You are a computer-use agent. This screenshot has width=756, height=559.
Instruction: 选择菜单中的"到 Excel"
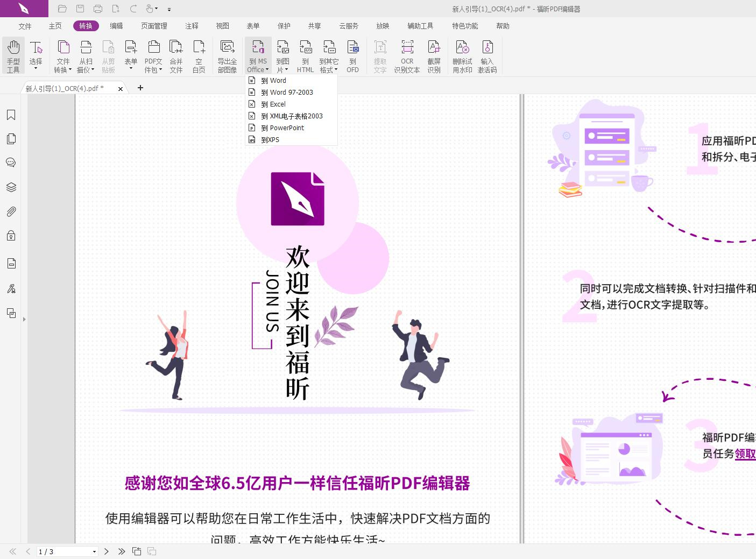pyautogui.click(x=274, y=104)
